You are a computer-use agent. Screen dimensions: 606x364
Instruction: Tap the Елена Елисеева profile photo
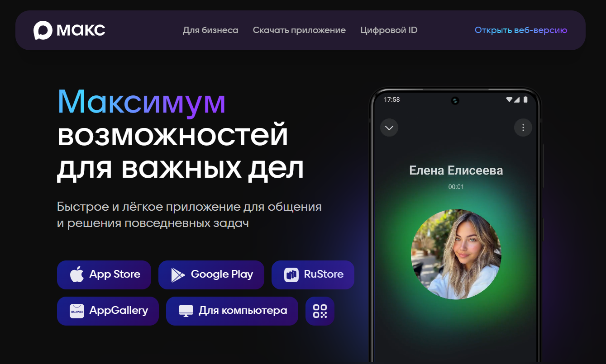pos(456,254)
